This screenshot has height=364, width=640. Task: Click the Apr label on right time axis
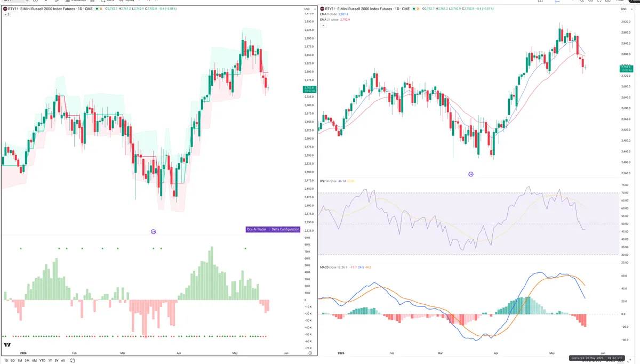pos(496,353)
